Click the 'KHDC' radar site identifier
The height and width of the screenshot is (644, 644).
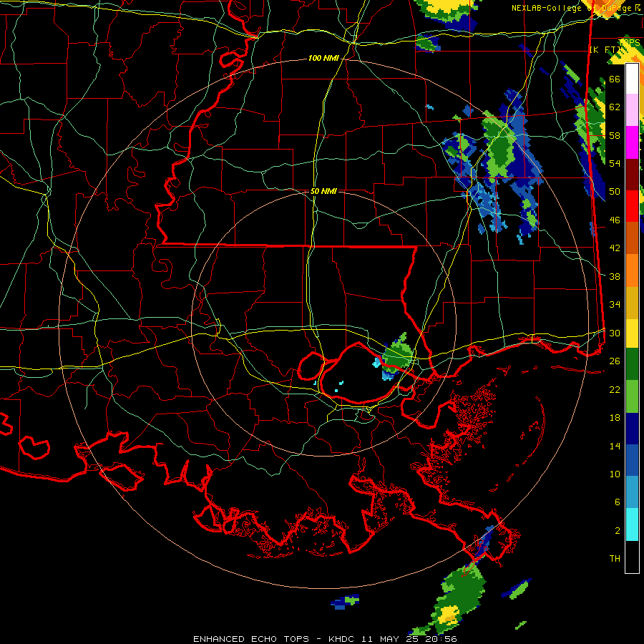(x=343, y=639)
